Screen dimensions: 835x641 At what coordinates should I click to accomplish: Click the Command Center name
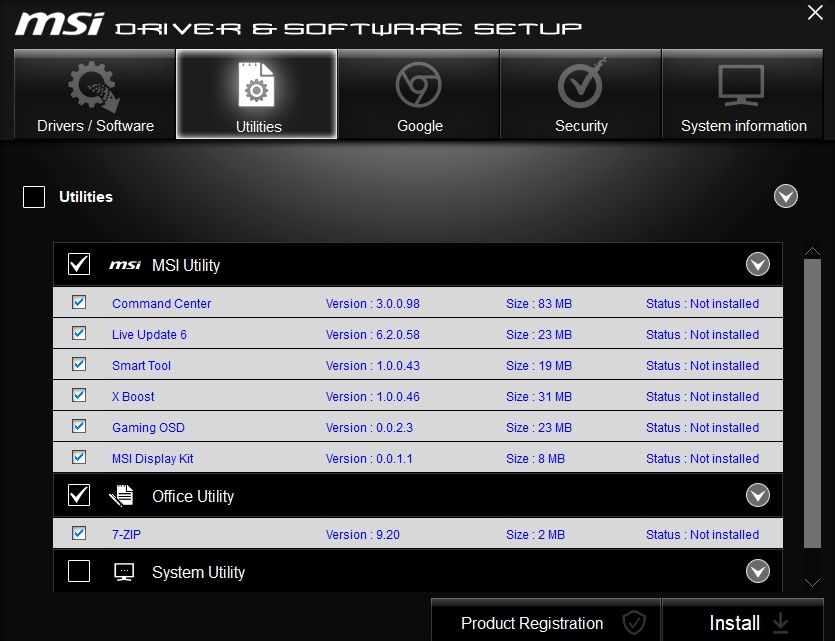[x=161, y=303]
